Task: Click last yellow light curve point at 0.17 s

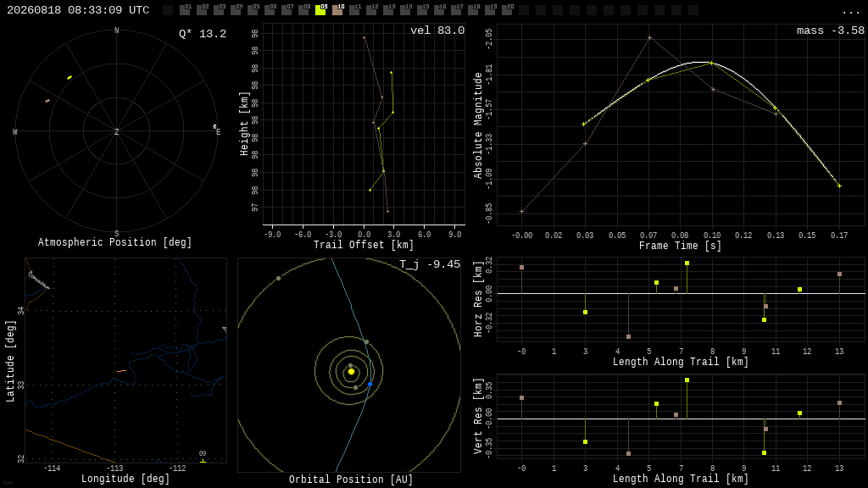Action: [839, 186]
